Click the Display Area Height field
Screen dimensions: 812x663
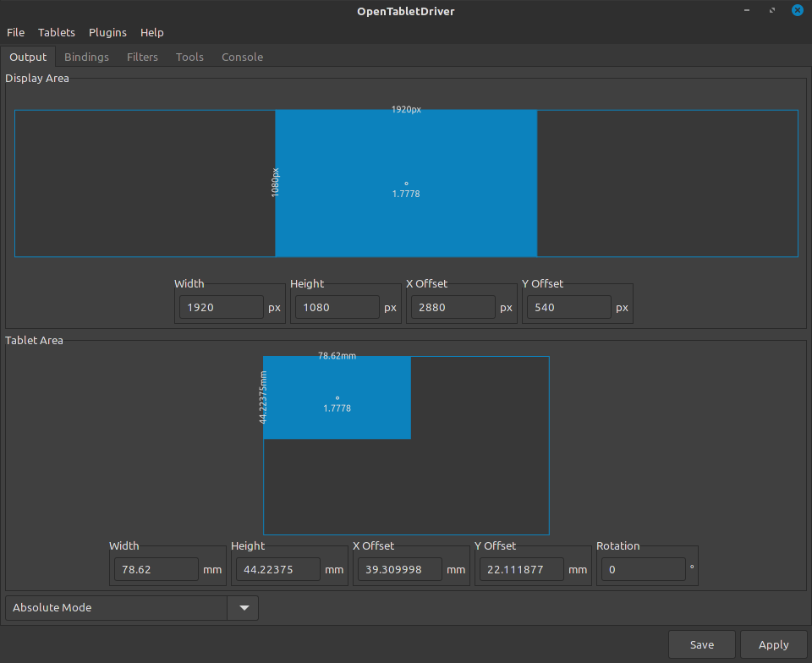[337, 308]
